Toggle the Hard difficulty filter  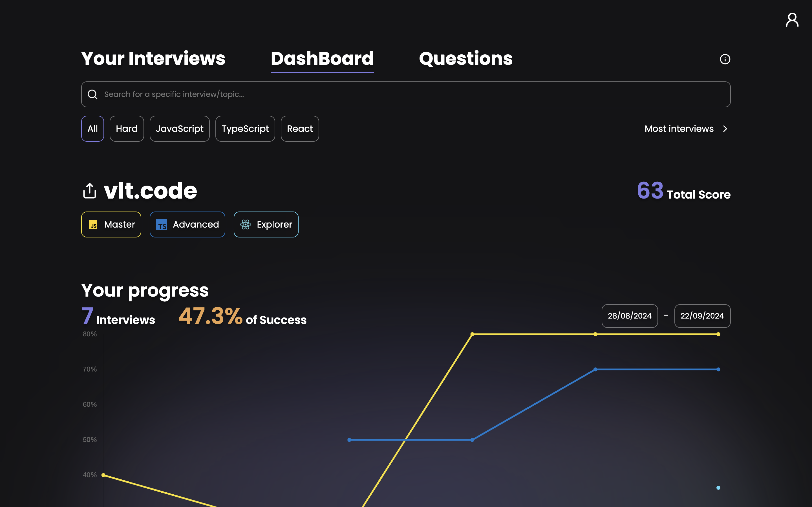click(x=127, y=128)
